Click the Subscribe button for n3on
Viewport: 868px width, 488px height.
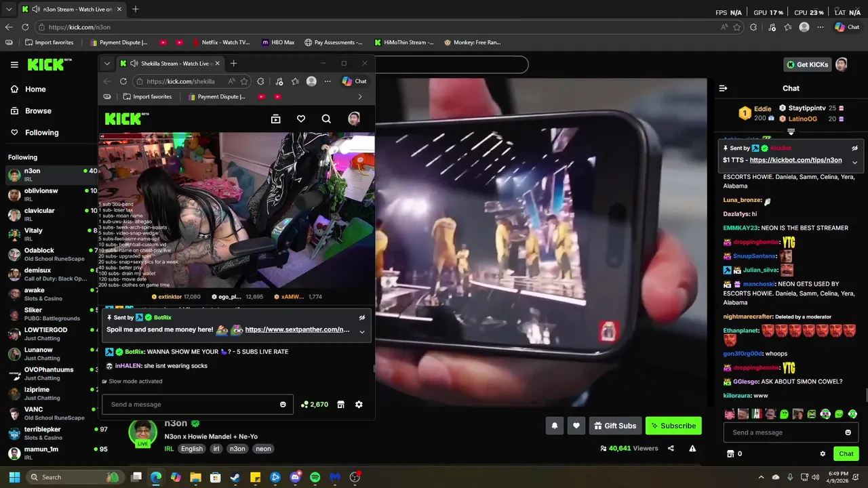673,426
